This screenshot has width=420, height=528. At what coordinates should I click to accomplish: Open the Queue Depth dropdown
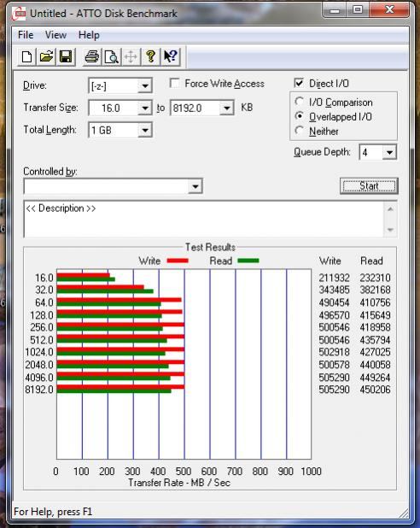point(389,153)
